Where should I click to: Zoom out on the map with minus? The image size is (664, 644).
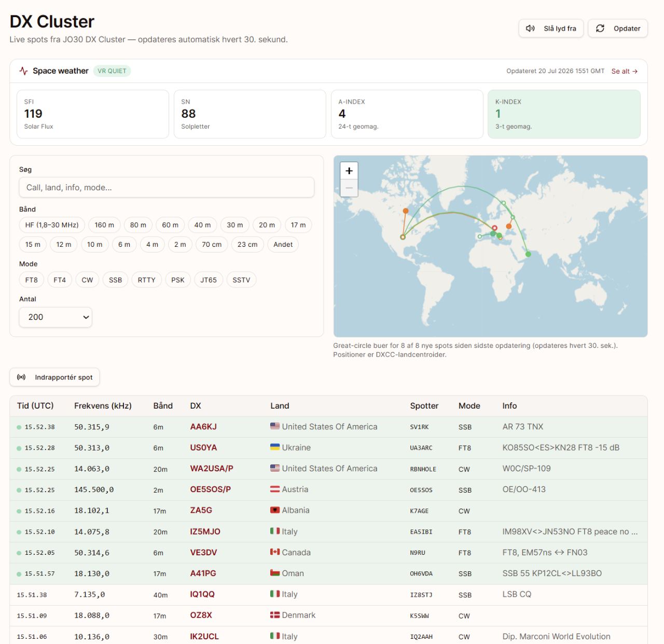pos(349,188)
